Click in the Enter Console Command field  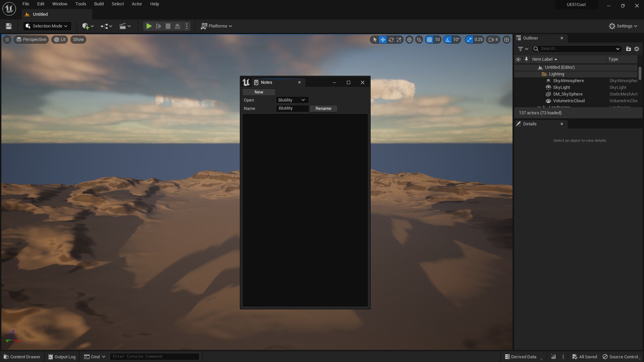click(x=154, y=356)
